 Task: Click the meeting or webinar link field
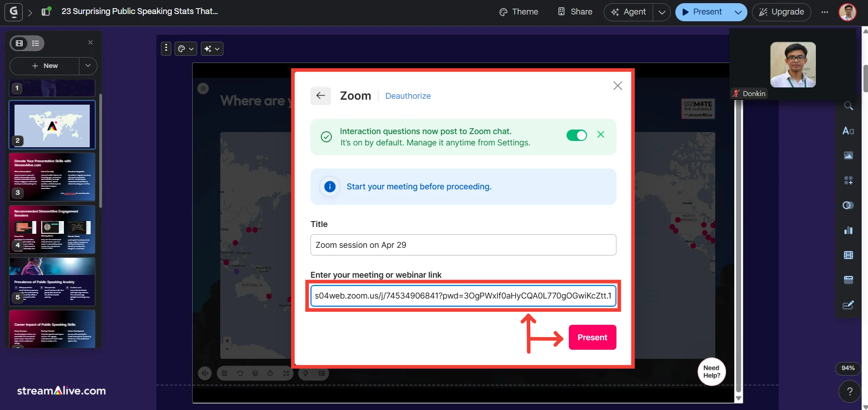(x=463, y=296)
